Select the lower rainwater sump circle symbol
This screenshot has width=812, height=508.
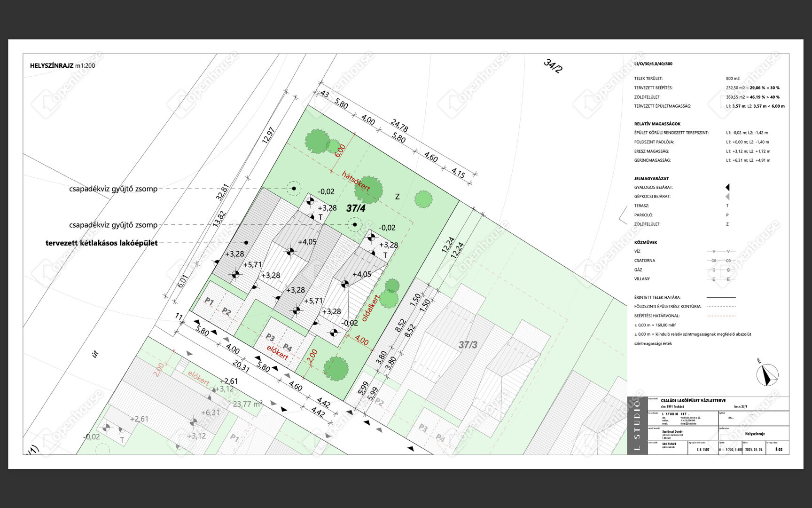pos(355,225)
